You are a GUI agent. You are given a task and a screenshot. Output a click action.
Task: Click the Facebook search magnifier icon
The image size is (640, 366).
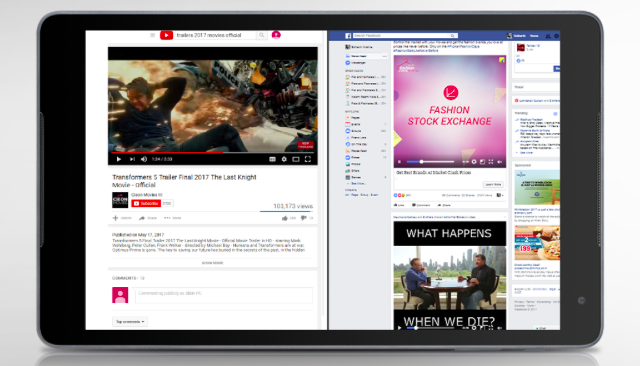(452, 35)
